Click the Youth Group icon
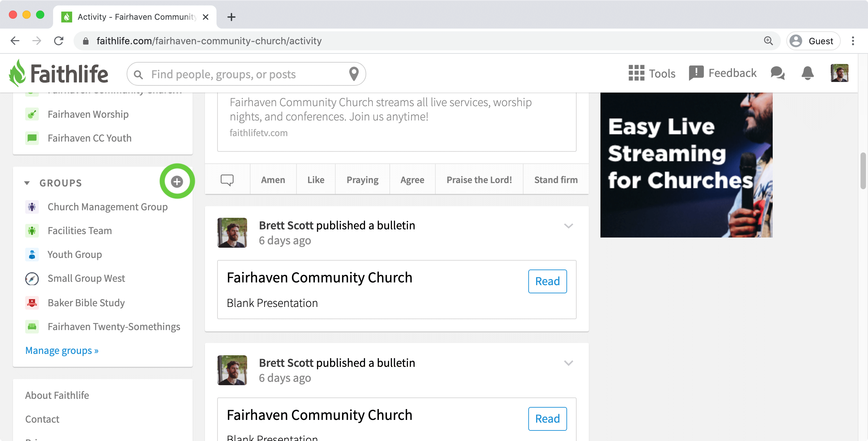 [x=32, y=255]
